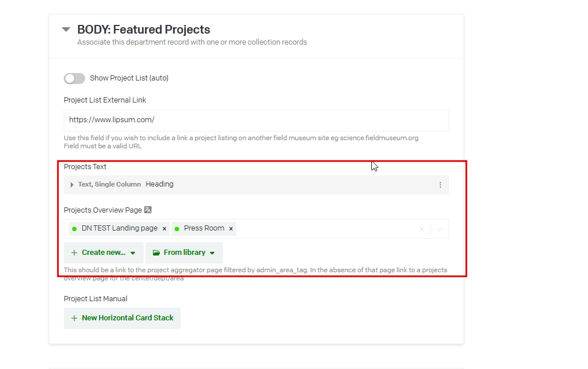Expand the Text, Single Column block

pos(72,185)
